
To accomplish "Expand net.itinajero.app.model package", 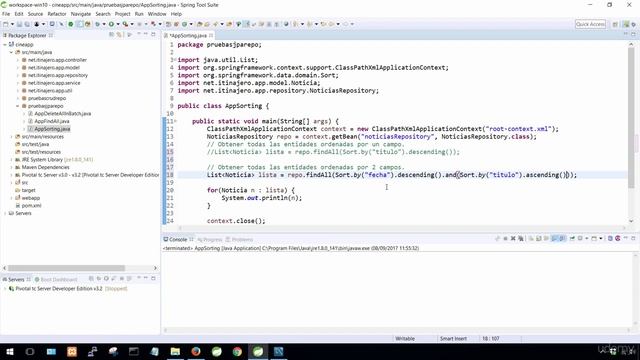I will click(18, 68).
